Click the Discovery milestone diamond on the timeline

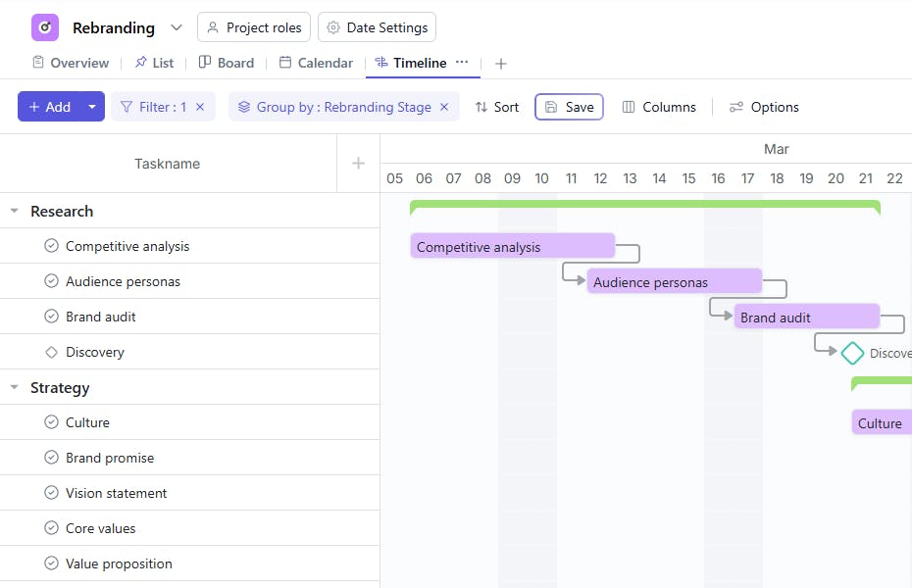[x=852, y=353]
